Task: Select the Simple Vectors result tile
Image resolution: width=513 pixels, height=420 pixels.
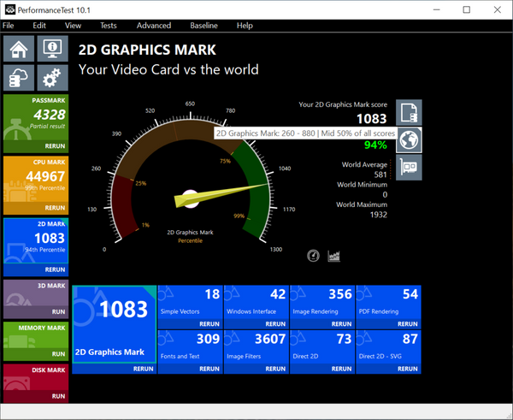Action: pos(191,304)
